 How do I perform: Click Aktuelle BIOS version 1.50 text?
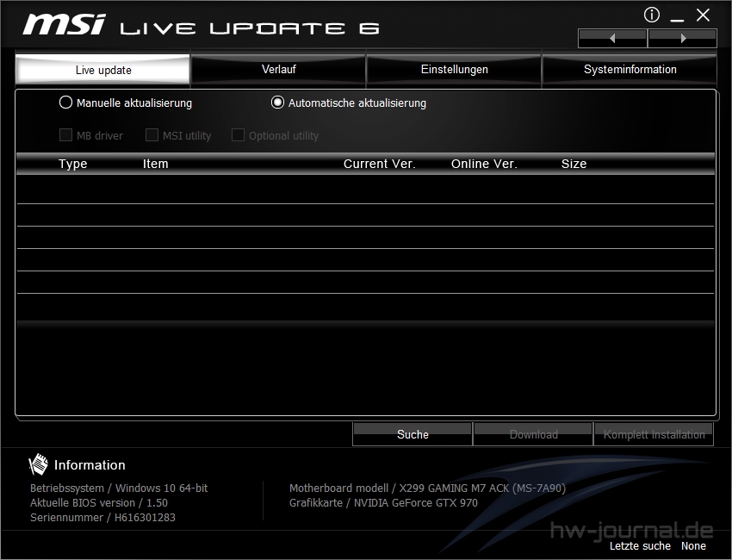pyautogui.click(x=98, y=502)
